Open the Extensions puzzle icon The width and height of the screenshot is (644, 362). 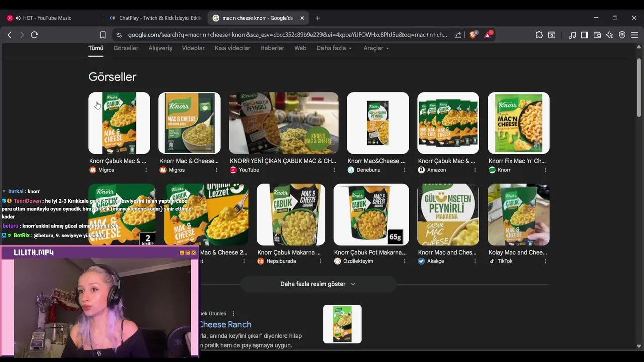pos(539,35)
